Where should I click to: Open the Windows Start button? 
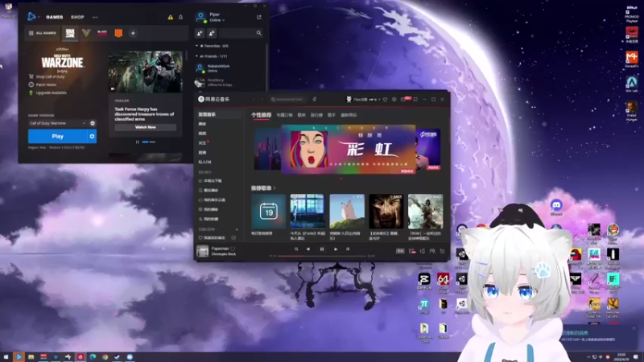[x=6, y=357]
